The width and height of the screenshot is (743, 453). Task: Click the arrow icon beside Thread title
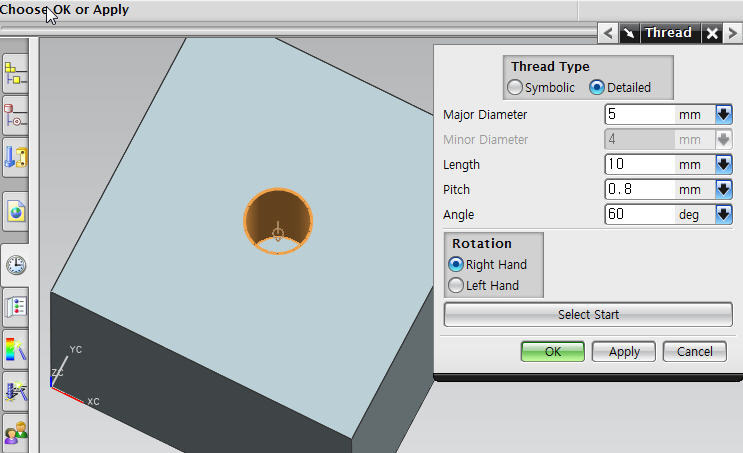click(628, 33)
